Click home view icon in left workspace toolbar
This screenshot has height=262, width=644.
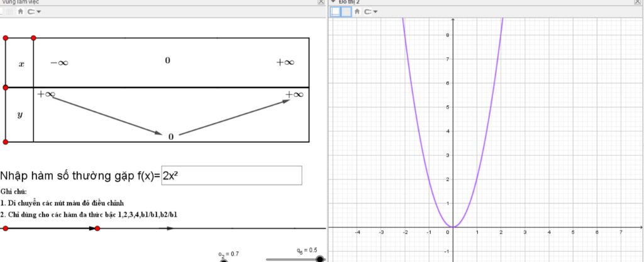[21, 12]
